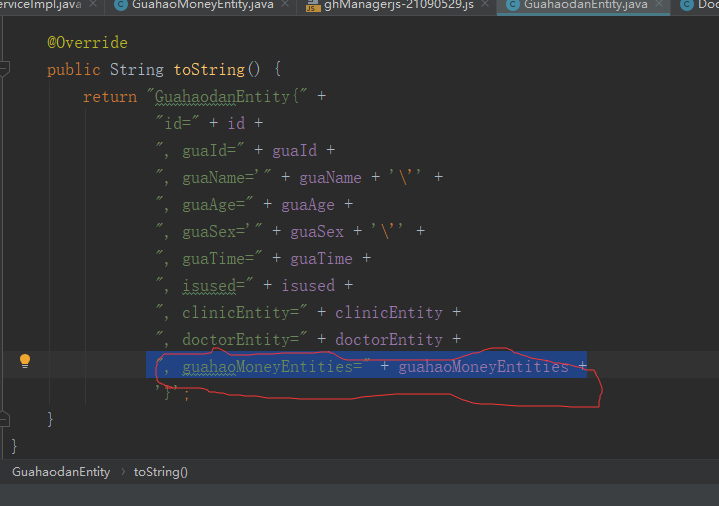
Task: Click the isused variable
Action: click(308, 286)
